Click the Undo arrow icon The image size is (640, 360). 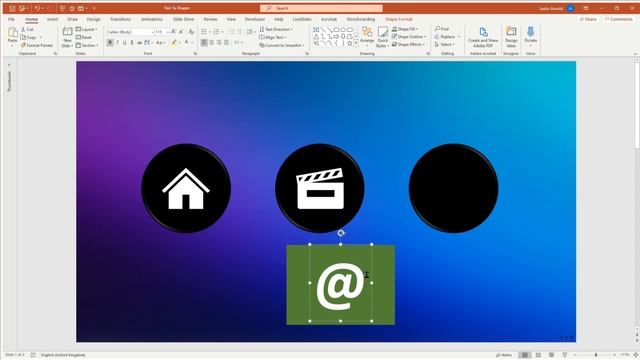click(x=37, y=8)
